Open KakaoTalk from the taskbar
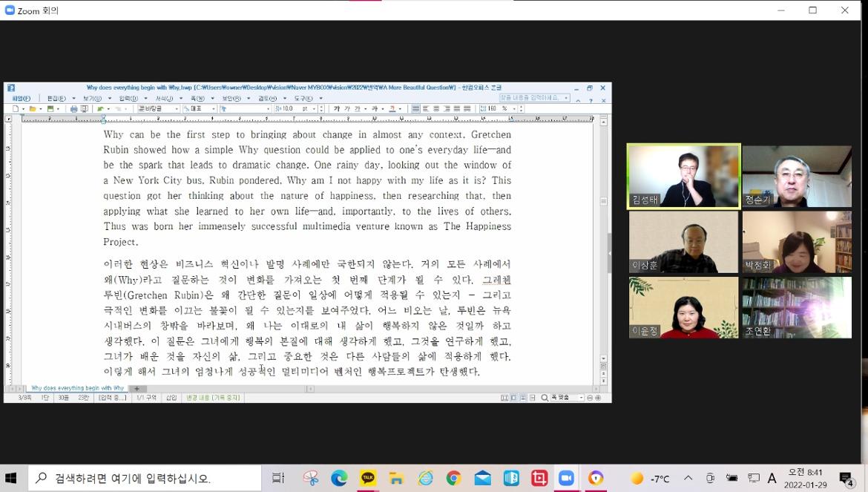The width and height of the screenshot is (868, 492). click(368, 479)
